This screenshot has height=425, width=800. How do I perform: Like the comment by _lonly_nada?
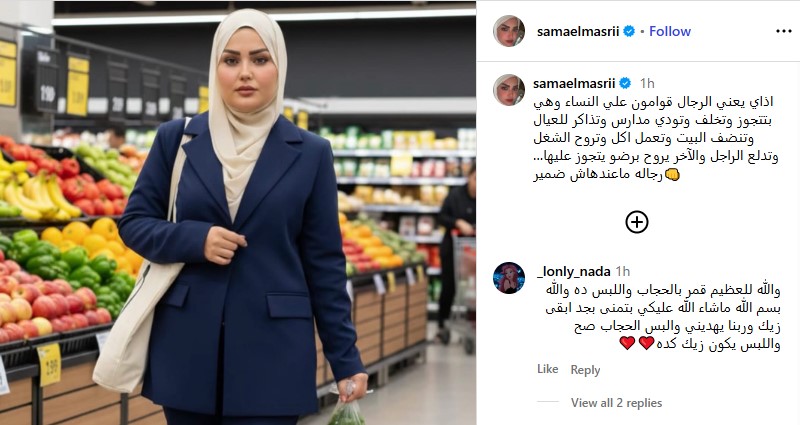(547, 369)
